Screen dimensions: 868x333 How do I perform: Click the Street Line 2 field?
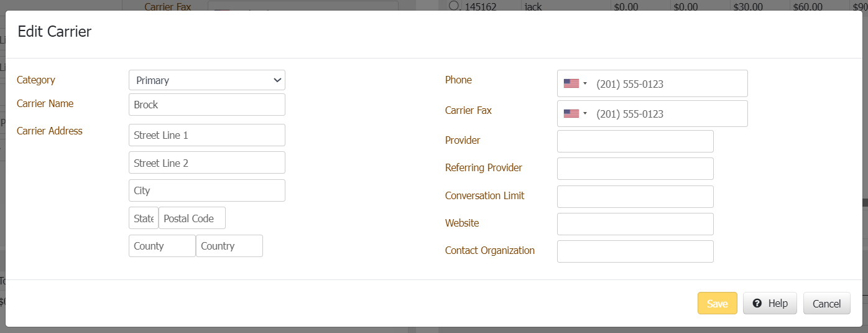pyautogui.click(x=206, y=162)
